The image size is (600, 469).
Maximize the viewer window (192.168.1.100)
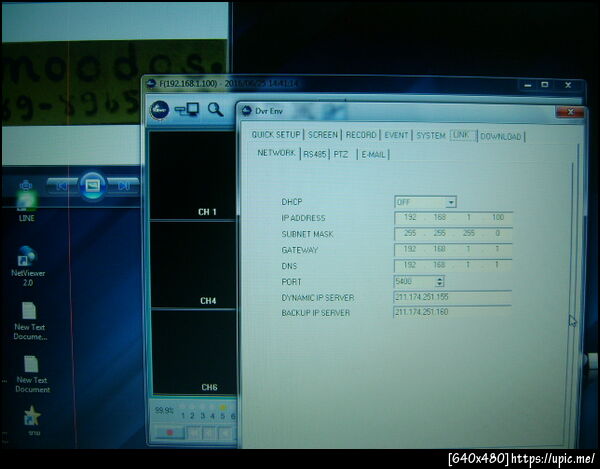[x=545, y=85]
